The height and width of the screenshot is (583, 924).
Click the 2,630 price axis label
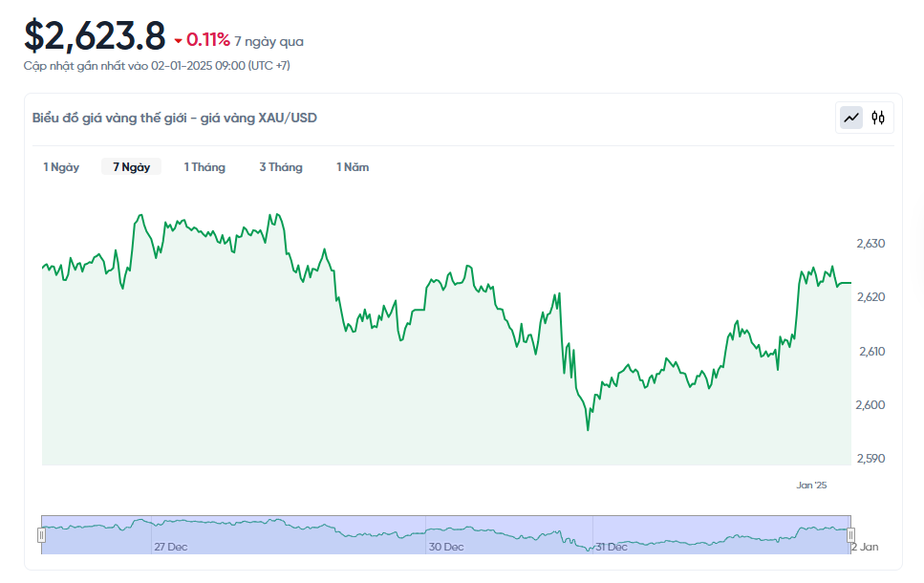(x=870, y=244)
